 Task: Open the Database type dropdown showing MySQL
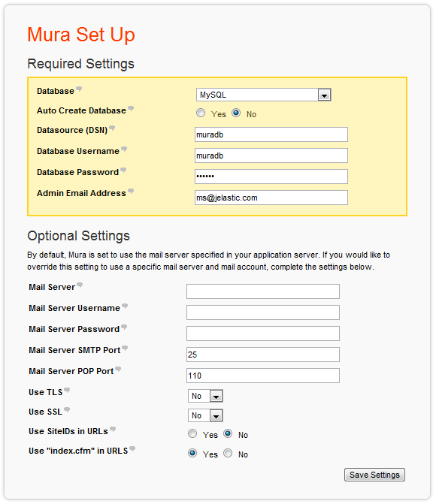pyautogui.click(x=264, y=95)
